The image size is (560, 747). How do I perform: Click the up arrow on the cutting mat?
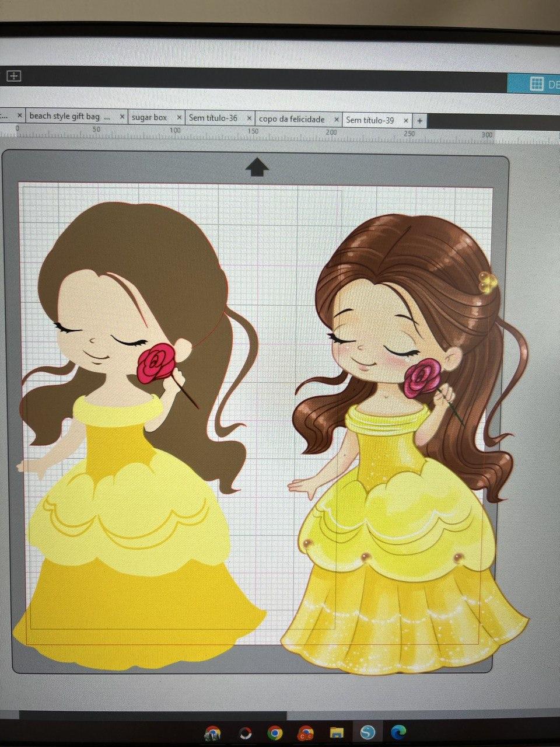[x=257, y=168]
